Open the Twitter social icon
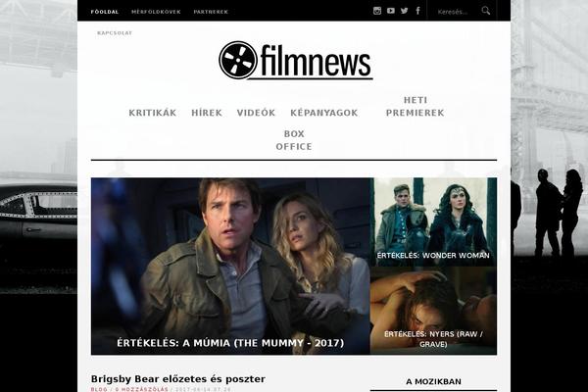The image size is (588, 392). pos(404,11)
